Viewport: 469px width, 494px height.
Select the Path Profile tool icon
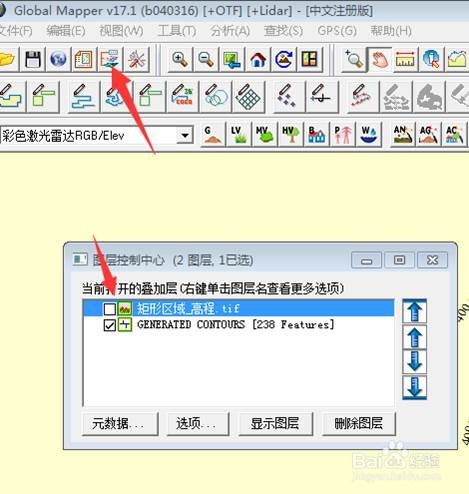pos(457,59)
